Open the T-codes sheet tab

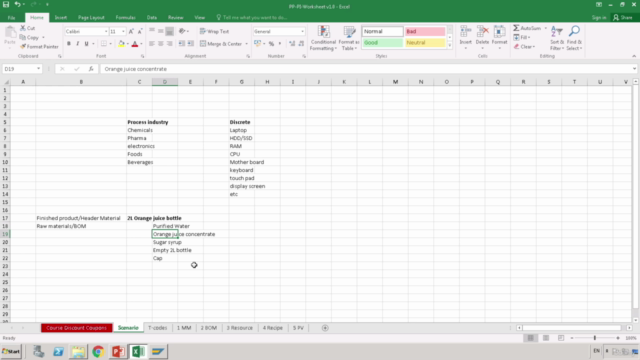158,328
